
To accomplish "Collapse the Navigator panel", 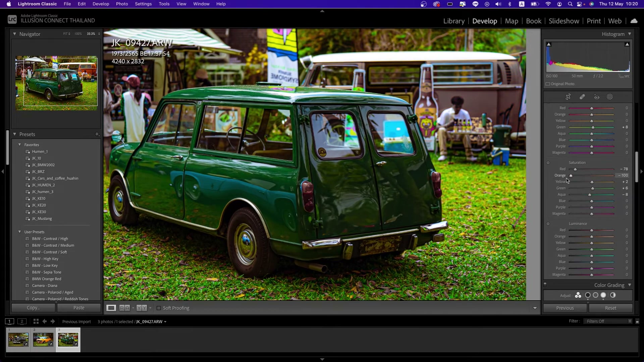I will pos(14,34).
